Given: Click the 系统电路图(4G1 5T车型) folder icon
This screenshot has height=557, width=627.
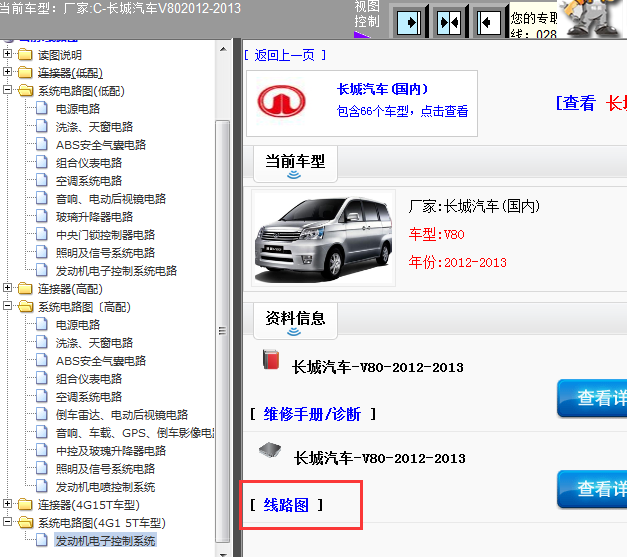Looking at the screenshot, I should (26, 522).
